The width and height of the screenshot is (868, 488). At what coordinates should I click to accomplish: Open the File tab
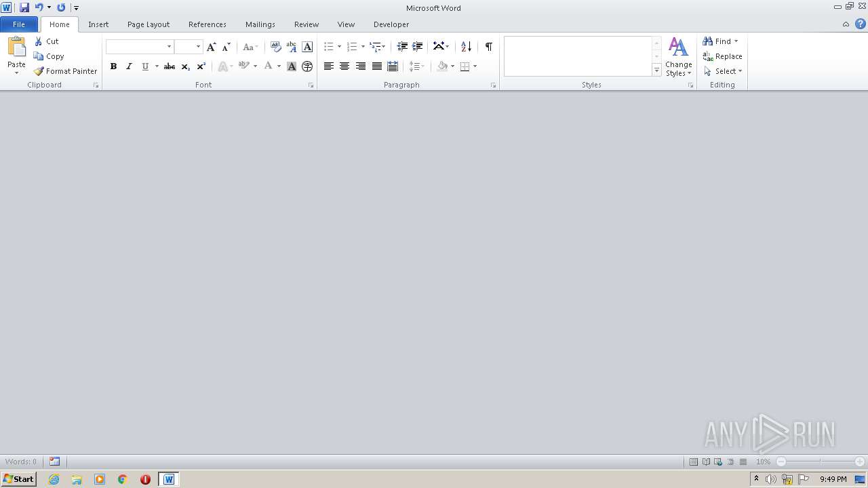(19, 24)
